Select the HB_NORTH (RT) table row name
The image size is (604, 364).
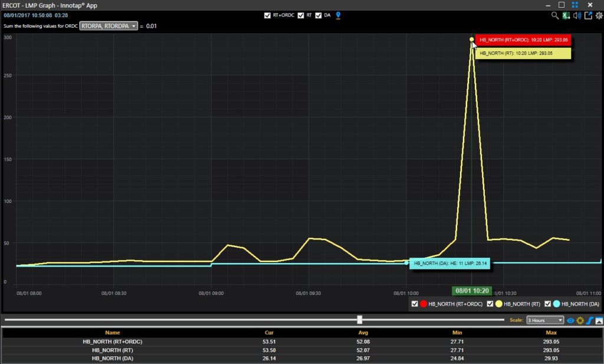click(x=113, y=350)
